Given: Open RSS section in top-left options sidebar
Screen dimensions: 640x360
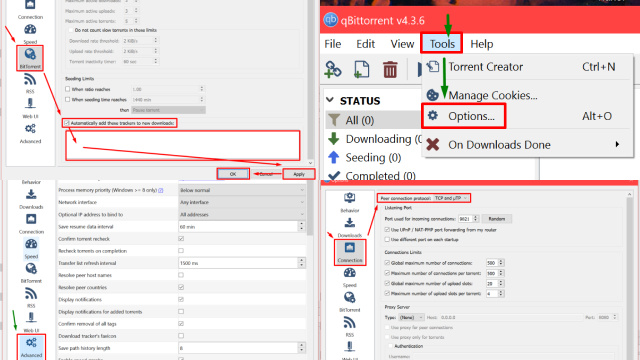Looking at the screenshot, I should click(30, 79).
